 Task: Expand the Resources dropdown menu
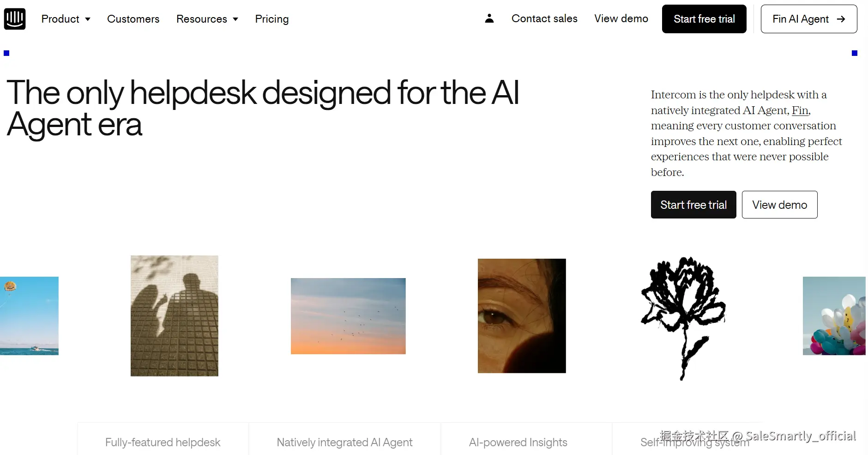point(207,19)
